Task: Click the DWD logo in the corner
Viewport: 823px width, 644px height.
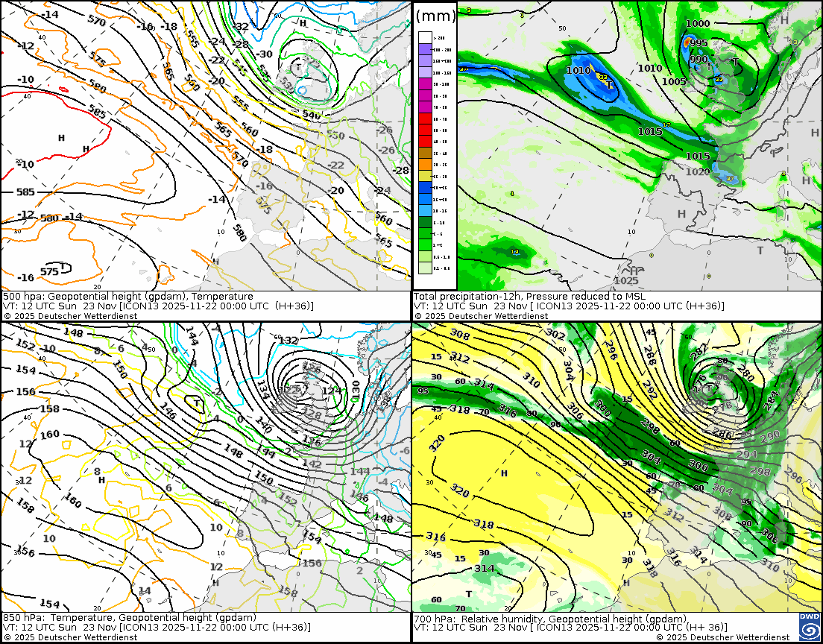Action: [809, 627]
